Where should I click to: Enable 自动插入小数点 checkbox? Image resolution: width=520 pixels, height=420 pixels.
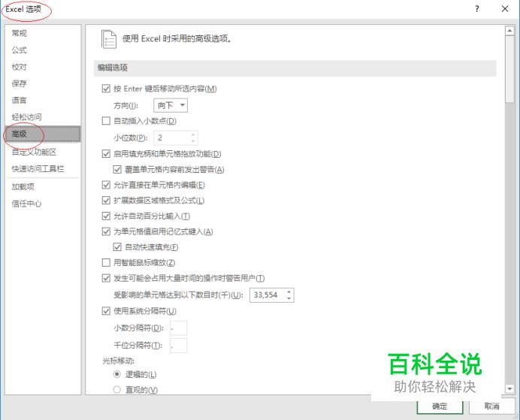(x=106, y=121)
